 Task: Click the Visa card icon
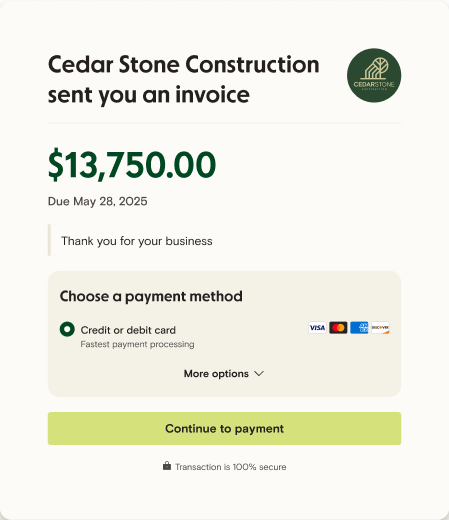coord(317,328)
